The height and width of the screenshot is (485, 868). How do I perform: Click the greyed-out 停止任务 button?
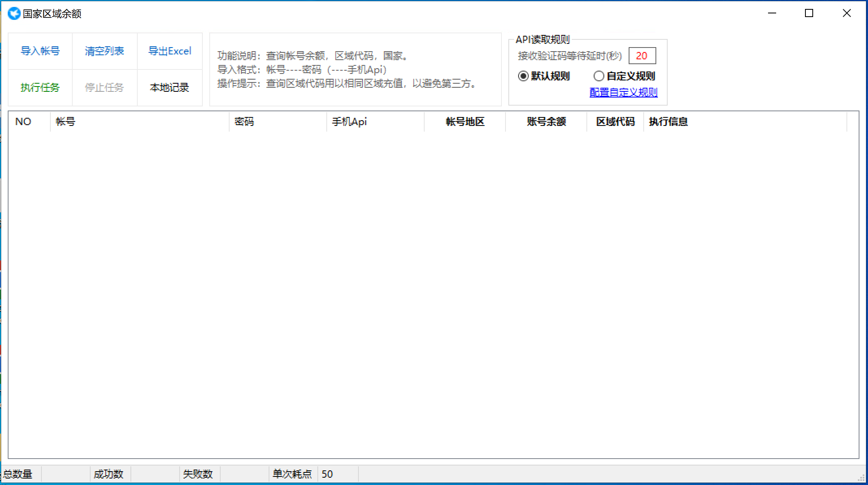point(104,87)
